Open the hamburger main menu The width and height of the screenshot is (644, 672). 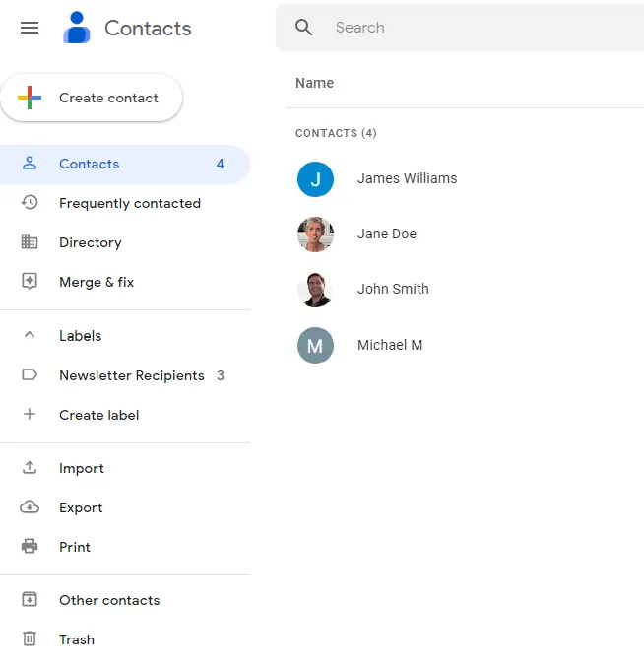[x=30, y=28]
